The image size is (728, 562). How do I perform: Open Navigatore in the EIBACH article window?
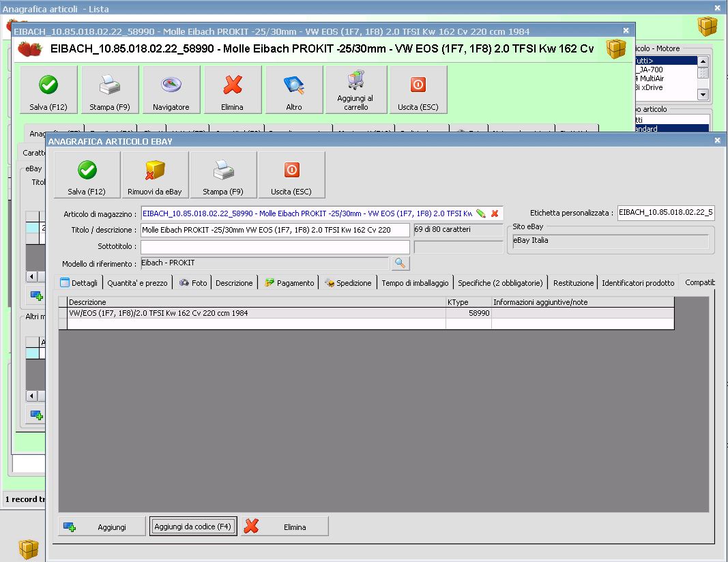[x=171, y=89]
